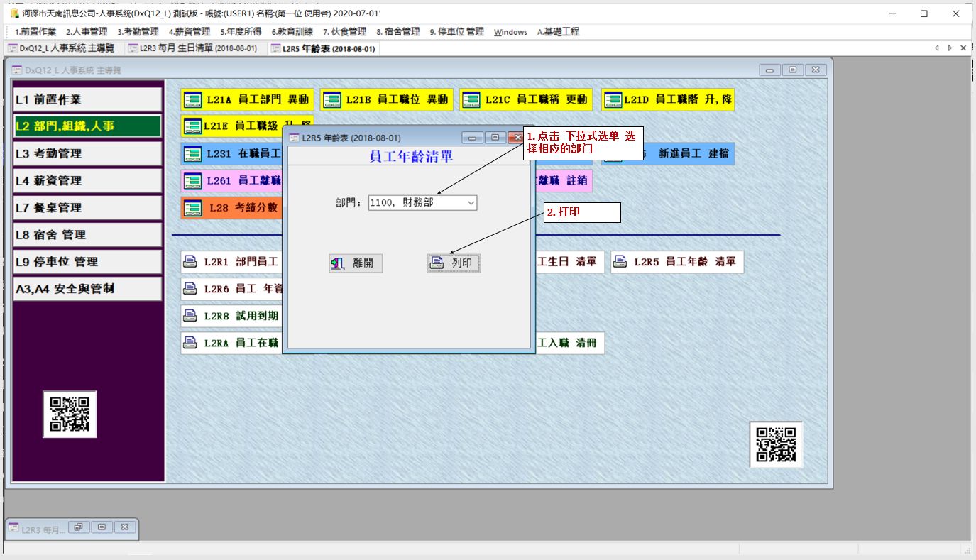976x560 pixels.
Task: Select the L2R5 年齡表 document tab
Action: pyautogui.click(x=324, y=48)
